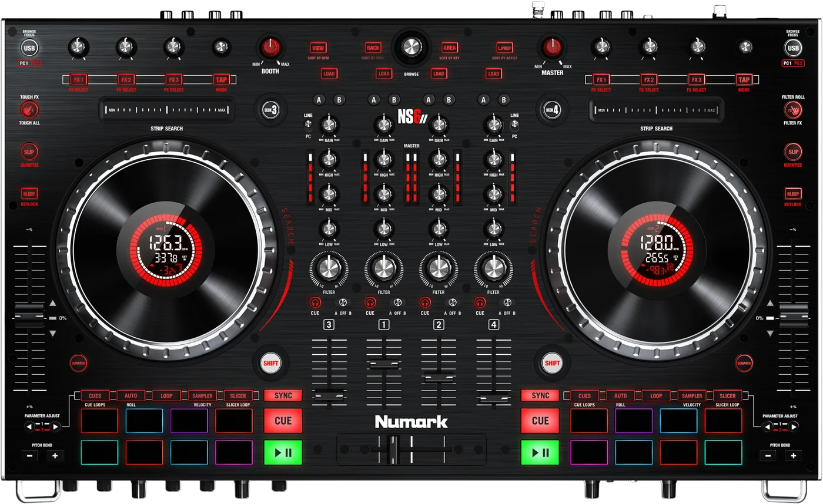Click left deck FX1 select button
This screenshot has width=823, height=504.
tap(78, 80)
